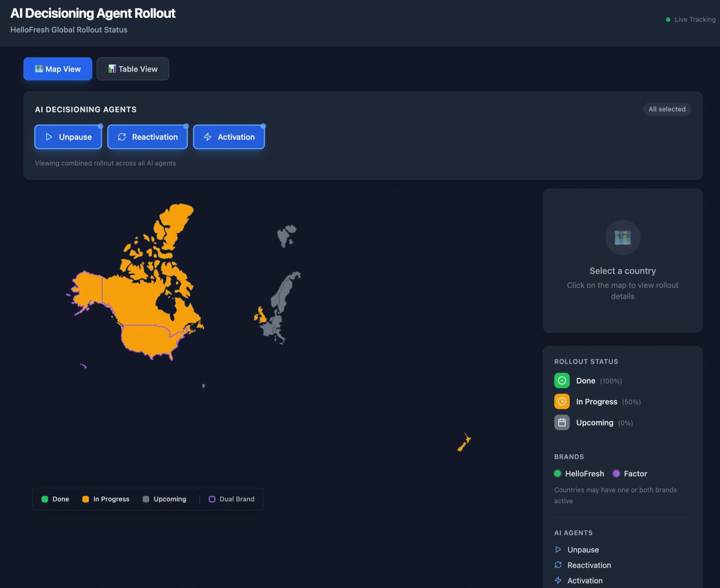Click the Reactivation refresh icon in AI Agents legend

[x=558, y=565]
